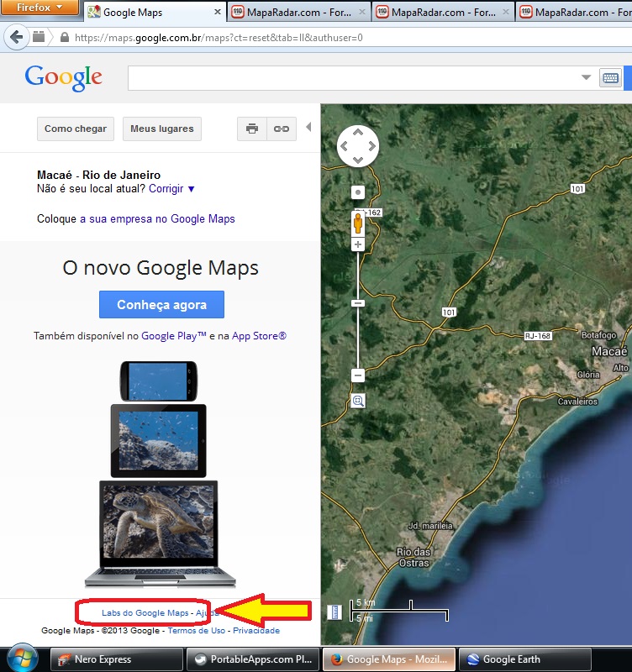Click the laptop turtle preview image

click(x=160, y=533)
